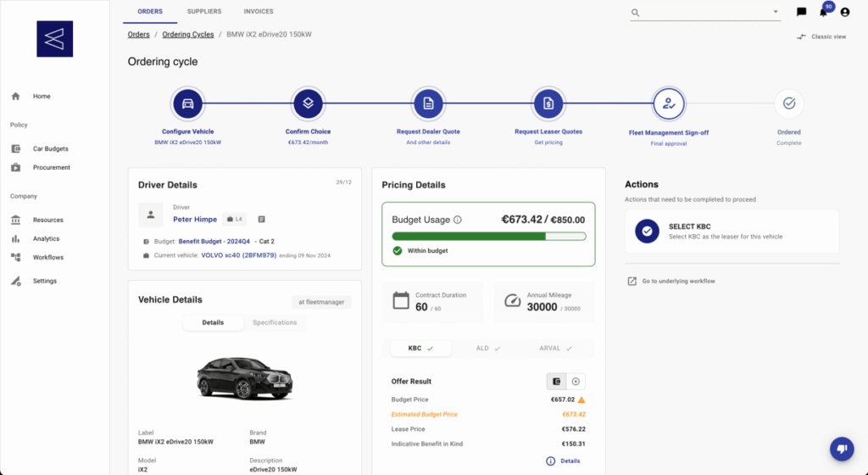The height and width of the screenshot is (475, 868).
Task: Click the driver notes icon beside L4
Action: 262,219
